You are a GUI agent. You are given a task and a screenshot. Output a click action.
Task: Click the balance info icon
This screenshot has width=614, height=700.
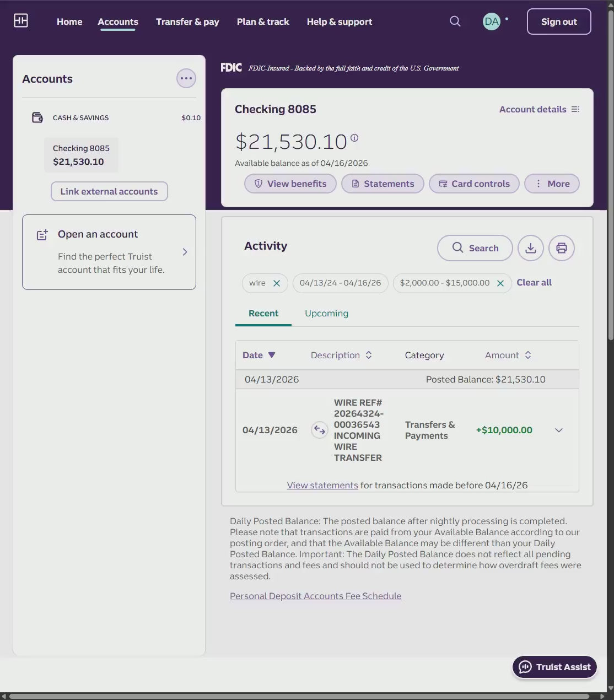tap(354, 138)
